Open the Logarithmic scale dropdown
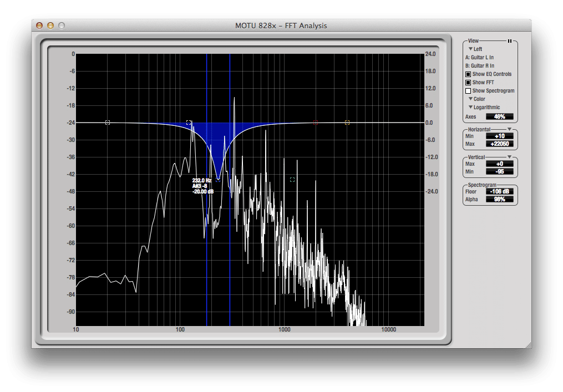Image resolution: width=563 pixels, height=392 pixels. tap(484, 108)
